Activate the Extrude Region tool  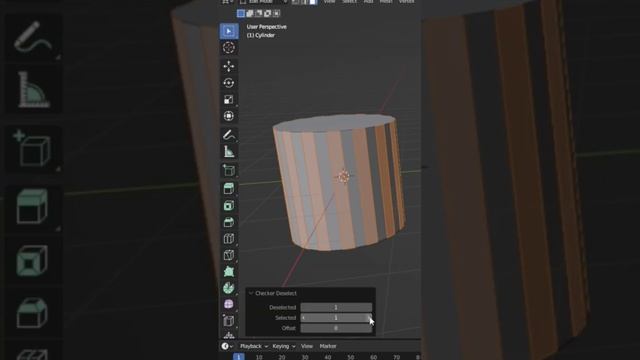pyautogui.click(x=229, y=189)
